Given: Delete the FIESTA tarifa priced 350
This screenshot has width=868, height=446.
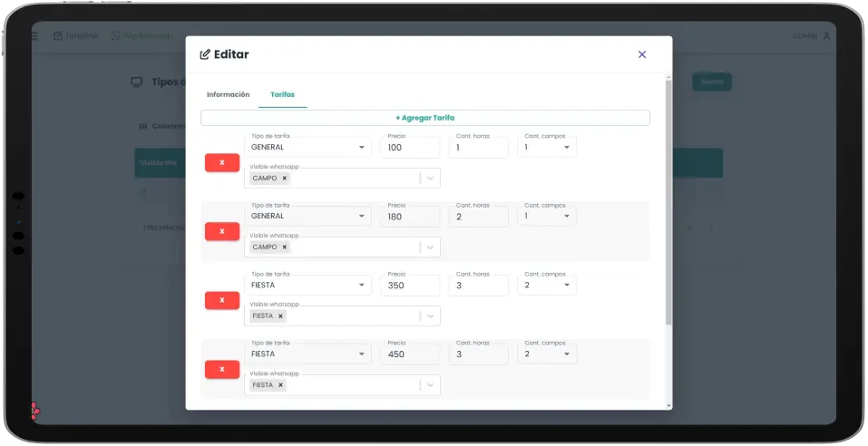Looking at the screenshot, I should [222, 301].
